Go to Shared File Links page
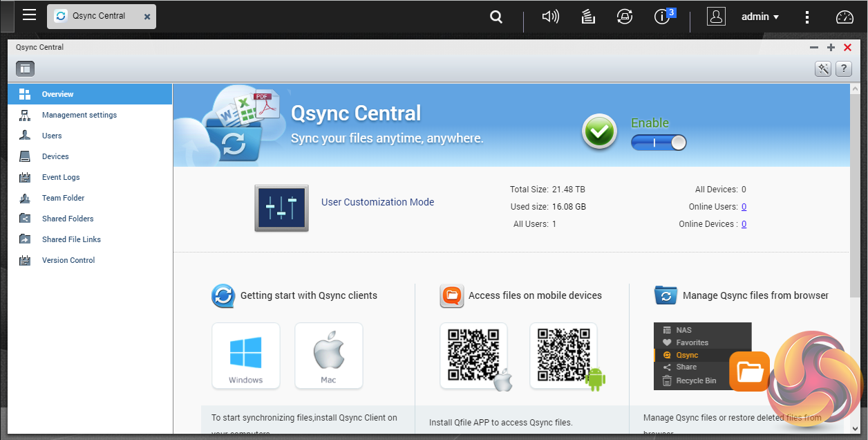This screenshot has width=868, height=440. (x=71, y=239)
